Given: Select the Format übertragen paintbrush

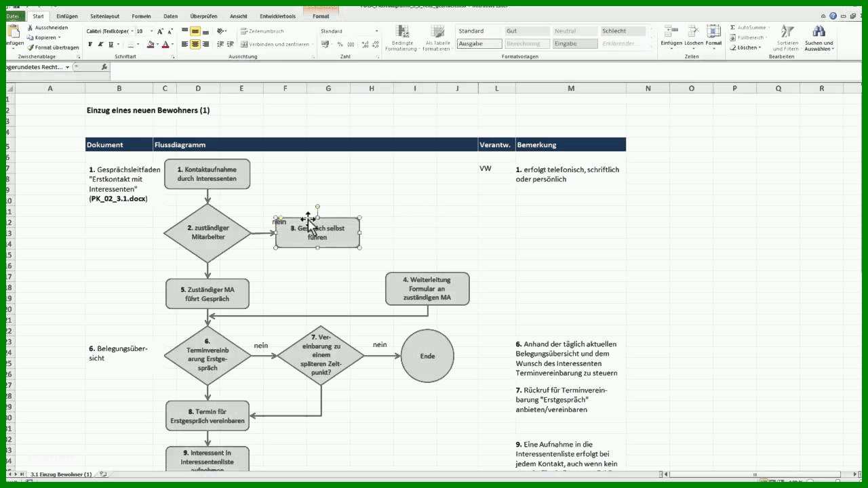Looking at the screenshot, I should [x=30, y=47].
